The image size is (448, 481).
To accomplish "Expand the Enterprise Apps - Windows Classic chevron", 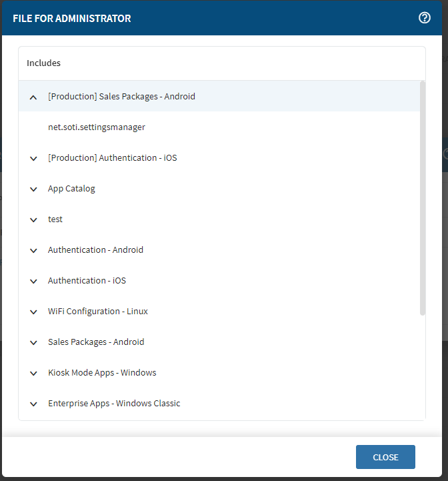I will pyautogui.click(x=33, y=404).
